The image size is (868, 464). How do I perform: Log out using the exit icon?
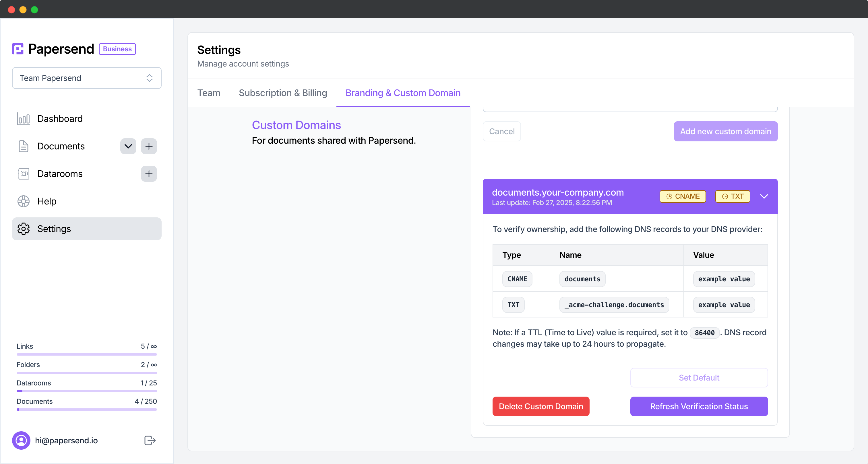click(150, 440)
